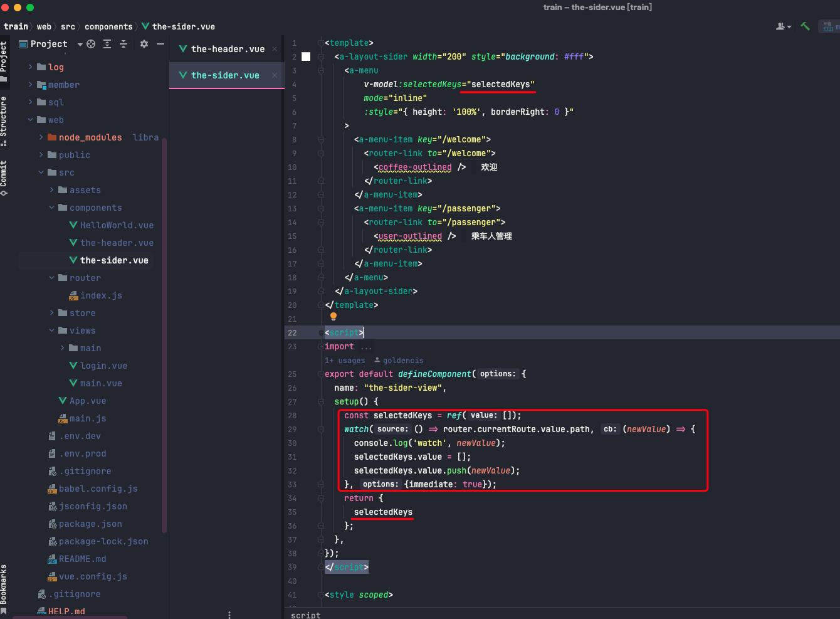
Task: Fold the script block at line 22
Action: [x=321, y=333]
